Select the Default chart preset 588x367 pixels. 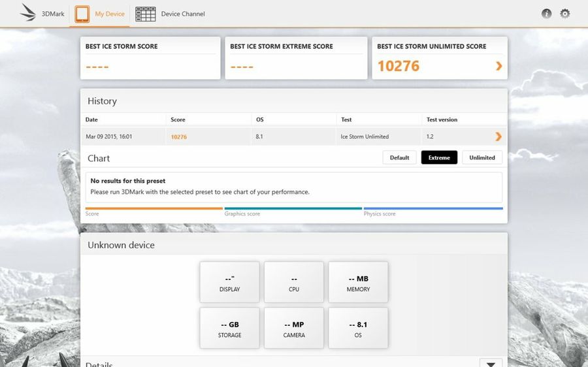click(399, 157)
